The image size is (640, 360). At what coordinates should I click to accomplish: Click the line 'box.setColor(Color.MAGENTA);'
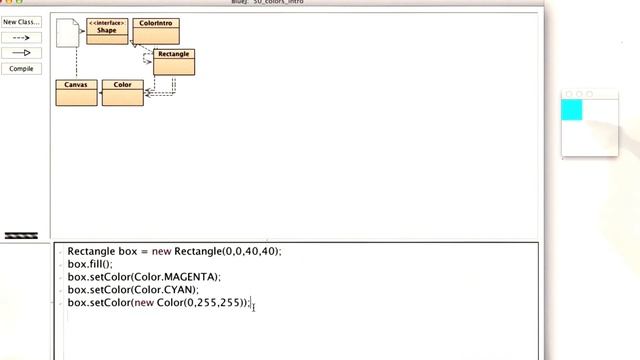pyautogui.click(x=144, y=277)
